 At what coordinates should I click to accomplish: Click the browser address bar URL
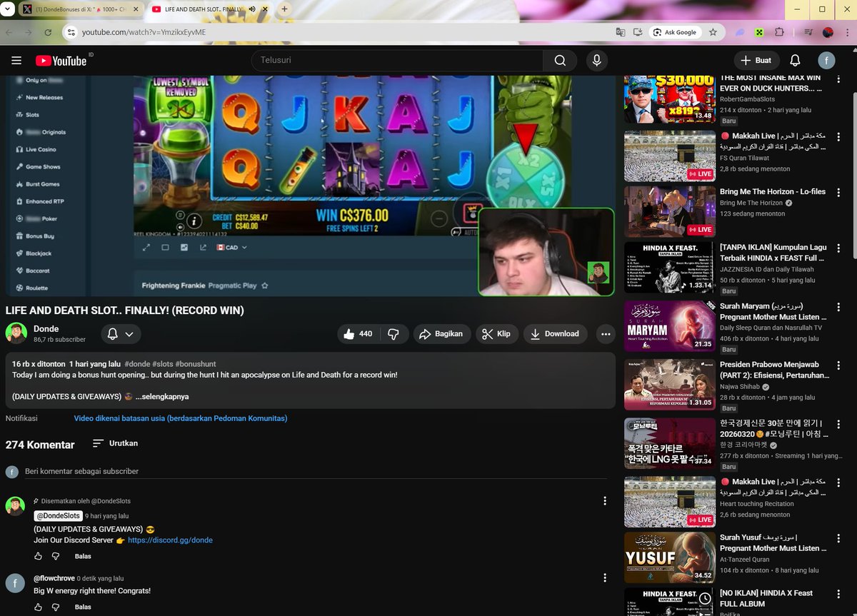(x=144, y=32)
